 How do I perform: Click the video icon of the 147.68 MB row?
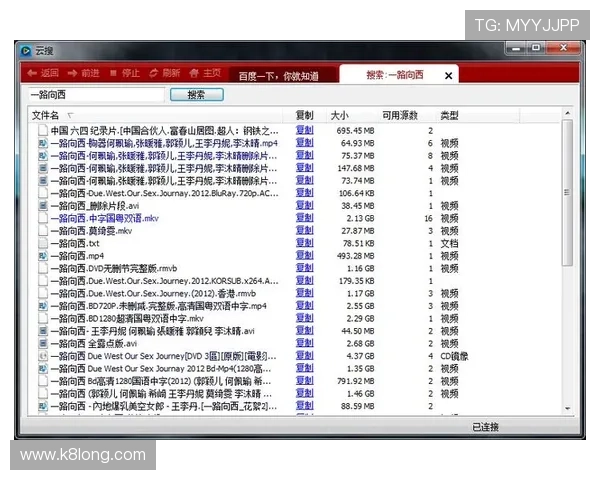point(43,168)
